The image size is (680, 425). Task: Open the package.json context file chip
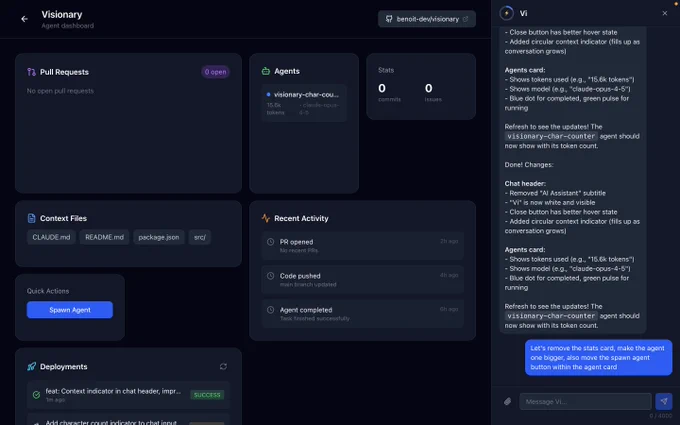pyautogui.click(x=159, y=237)
